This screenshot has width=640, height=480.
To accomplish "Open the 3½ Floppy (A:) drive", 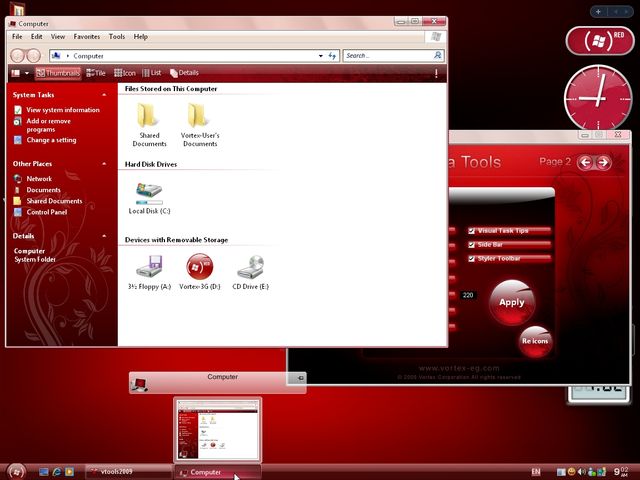I will point(149,266).
